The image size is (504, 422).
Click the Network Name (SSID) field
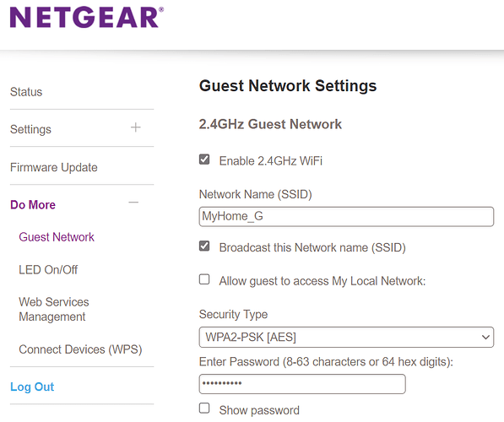pos(346,217)
